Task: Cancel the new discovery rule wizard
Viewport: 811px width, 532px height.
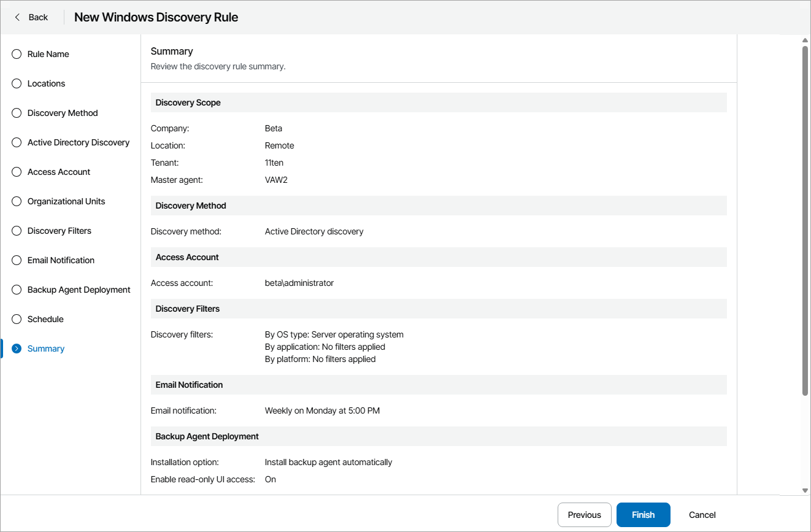Action: [x=702, y=515]
